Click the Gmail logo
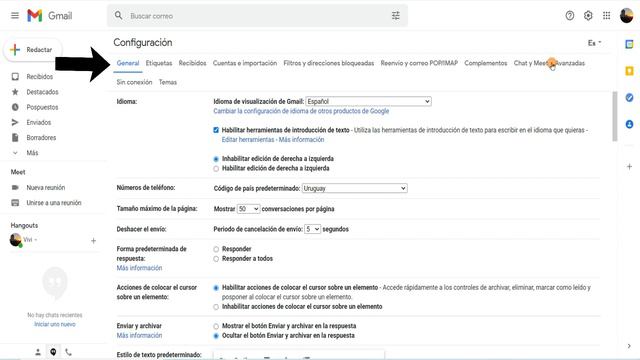 coord(49,16)
